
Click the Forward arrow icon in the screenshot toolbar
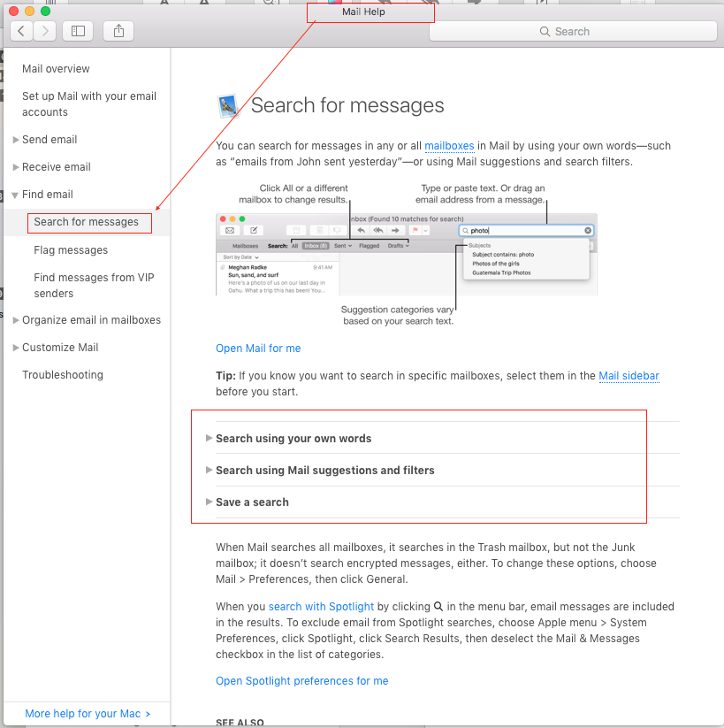click(396, 231)
